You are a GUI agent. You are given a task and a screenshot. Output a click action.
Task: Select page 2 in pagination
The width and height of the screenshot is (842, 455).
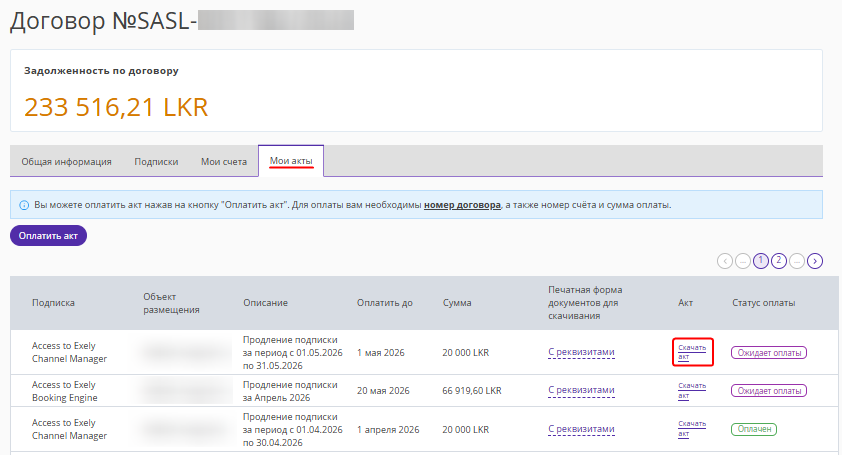pyautogui.click(x=779, y=261)
